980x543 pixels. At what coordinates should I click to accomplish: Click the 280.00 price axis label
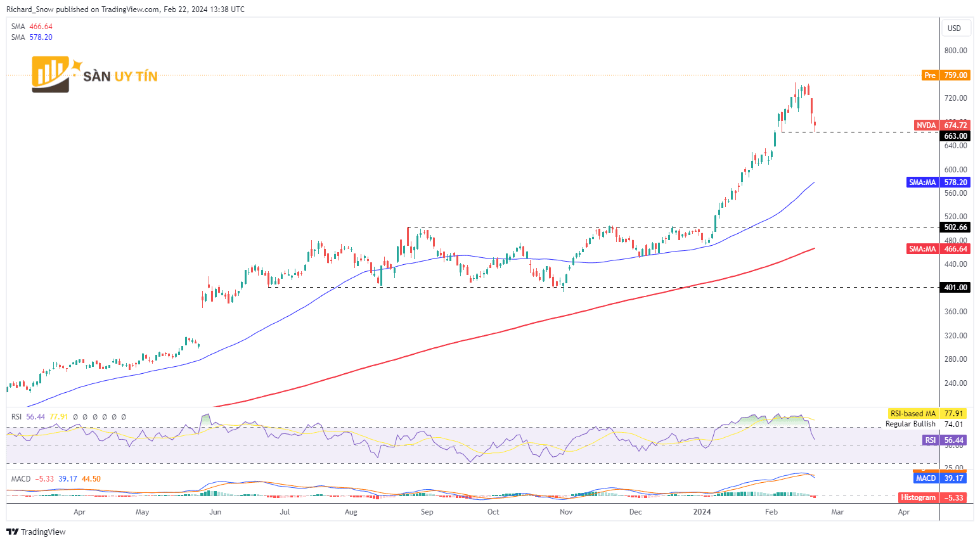pyautogui.click(x=955, y=359)
